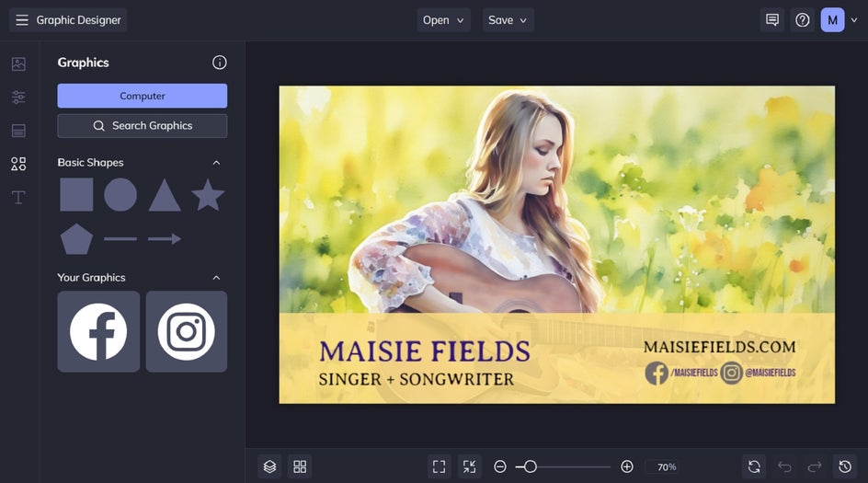This screenshot has height=483, width=868.
Task: Add a star basic shape
Action: click(x=208, y=194)
